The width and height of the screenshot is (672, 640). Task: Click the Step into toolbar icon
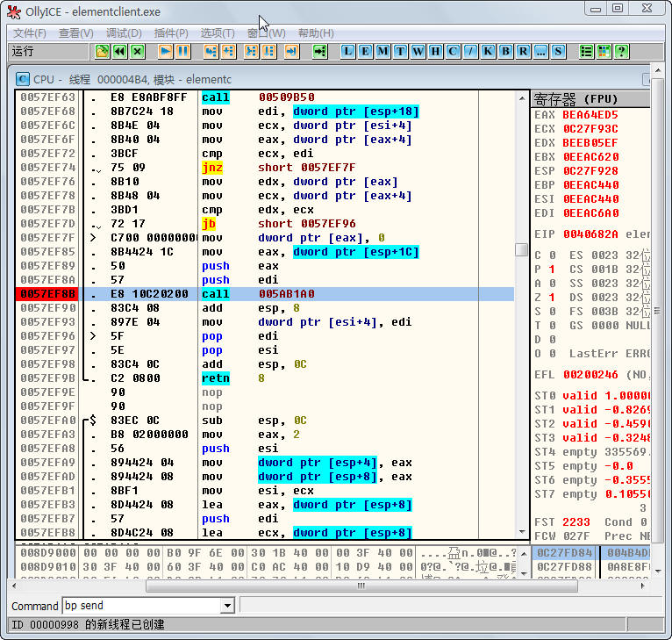point(211,52)
